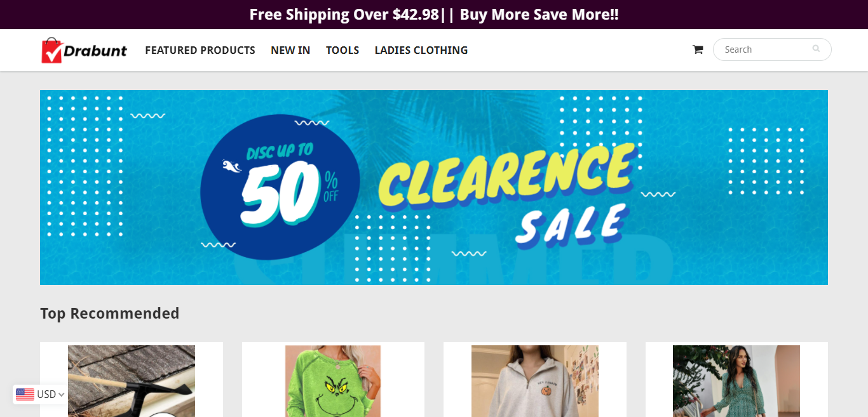Expand the USD currency dropdown
868x417 pixels.
point(40,394)
